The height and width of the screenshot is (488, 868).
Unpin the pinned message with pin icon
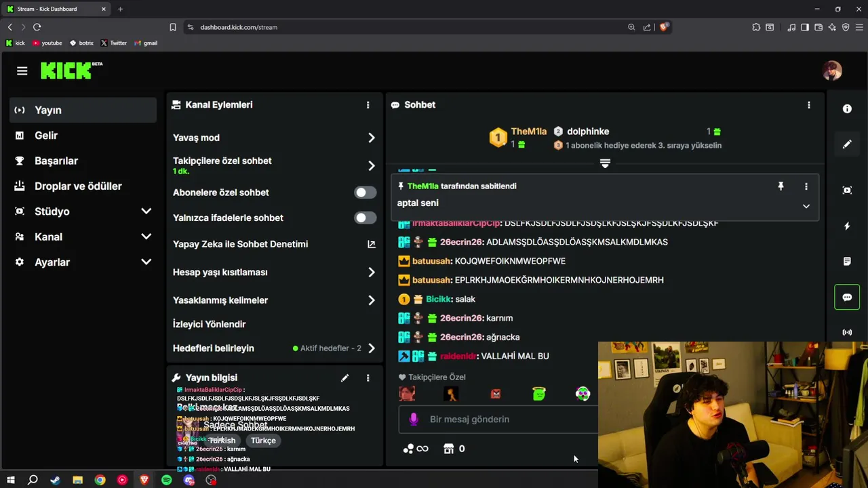click(781, 186)
